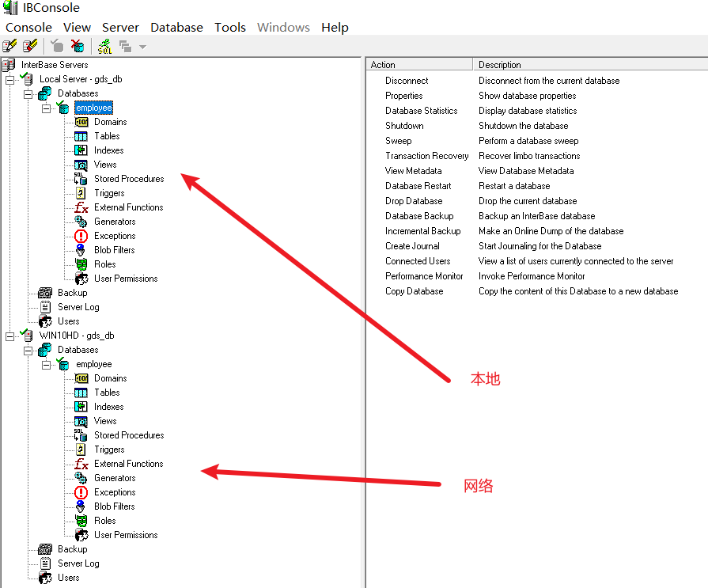Open the Help menu
The height and width of the screenshot is (588, 708).
click(335, 28)
